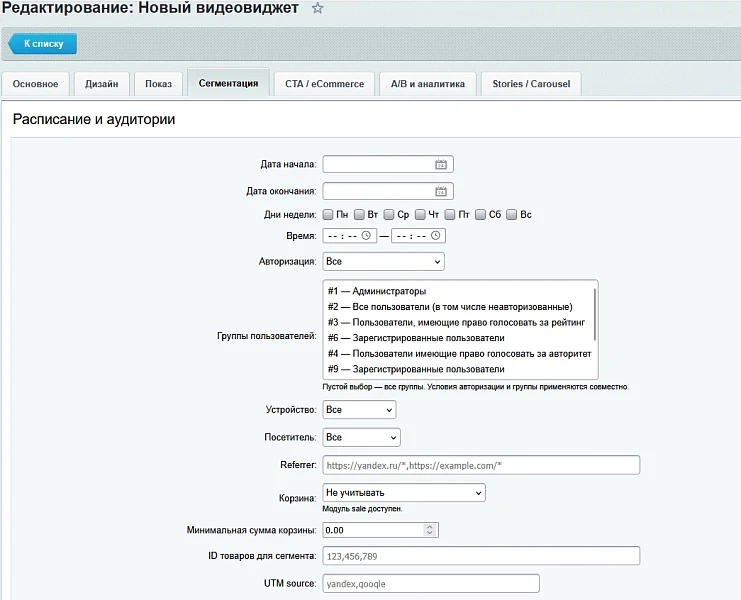Open the CTA / eCommerce tab

click(324, 84)
